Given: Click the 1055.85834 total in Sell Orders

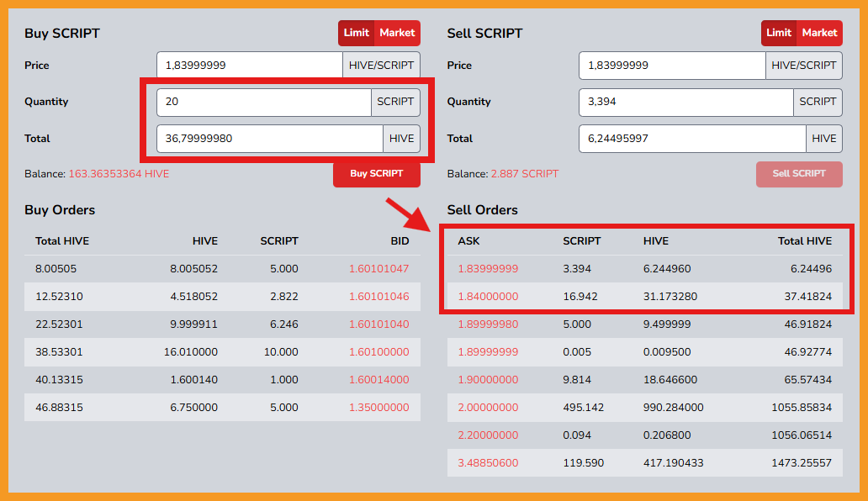Looking at the screenshot, I should tap(802, 408).
